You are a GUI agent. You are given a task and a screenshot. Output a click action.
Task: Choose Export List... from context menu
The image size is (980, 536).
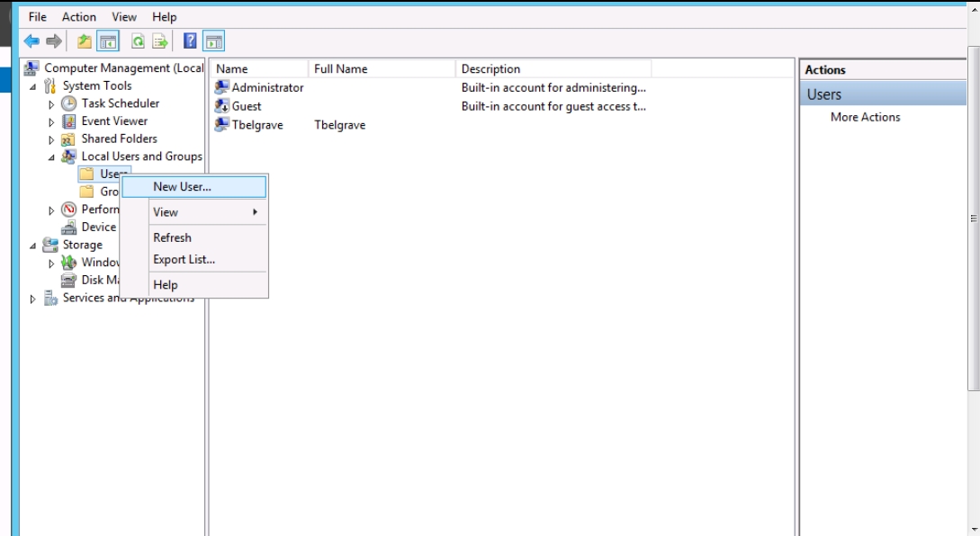[193, 259]
